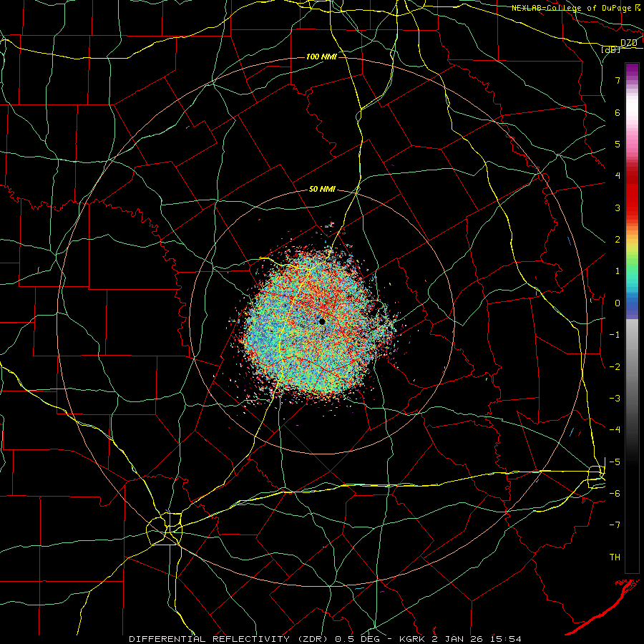The height and width of the screenshot is (644, 644).
Task: Select the "5" tick label on the color scale
Action: [618, 144]
